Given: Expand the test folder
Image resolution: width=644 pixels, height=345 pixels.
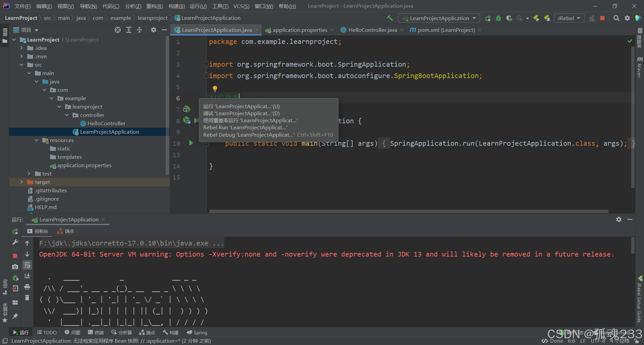Looking at the screenshot, I should pos(29,174).
